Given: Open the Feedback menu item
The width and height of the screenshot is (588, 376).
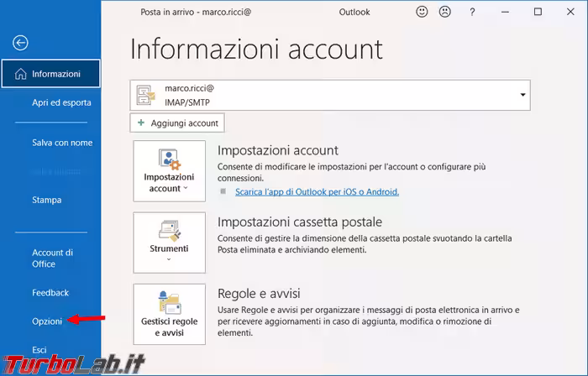Looking at the screenshot, I should pyautogui.click(x=50, y=292).
